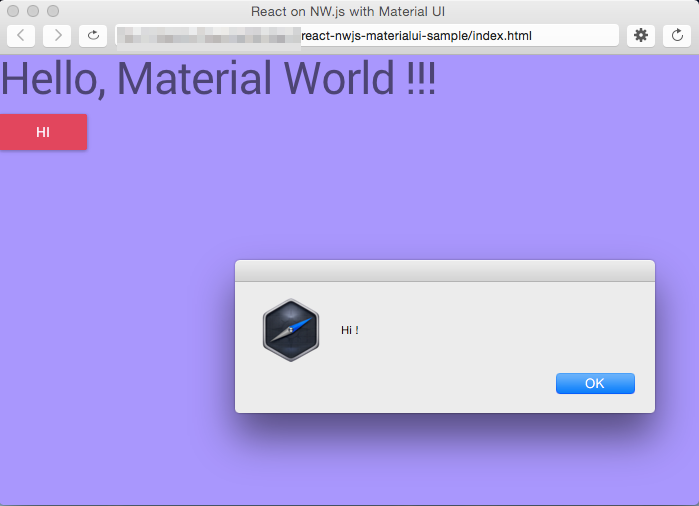
Task: Close the window with the leftmost traffic-light button
Action: pyautogui.click(x=13, y=11)
